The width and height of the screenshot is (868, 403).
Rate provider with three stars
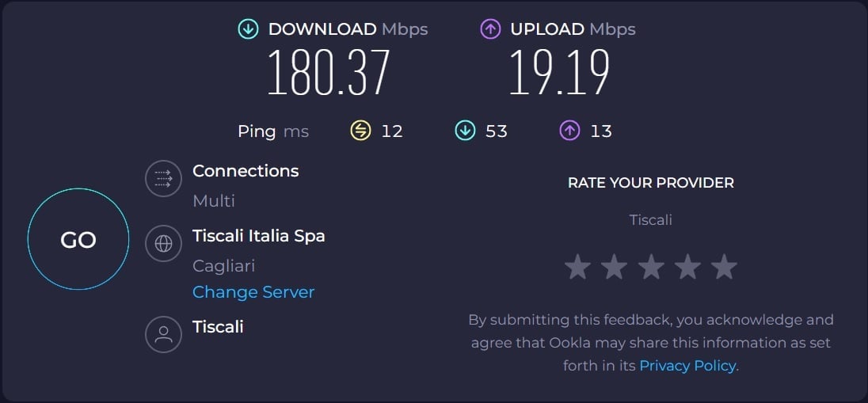click(651, 268)
